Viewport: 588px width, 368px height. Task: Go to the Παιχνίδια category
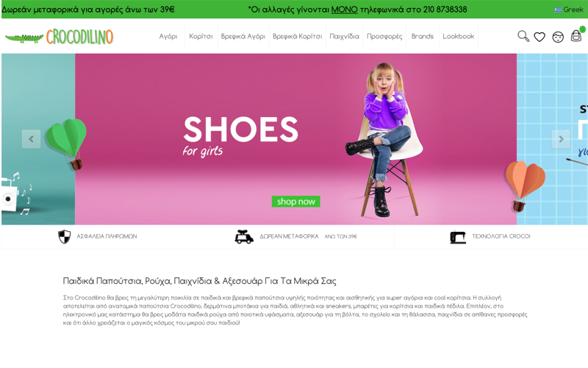click(x=344, y=36)
